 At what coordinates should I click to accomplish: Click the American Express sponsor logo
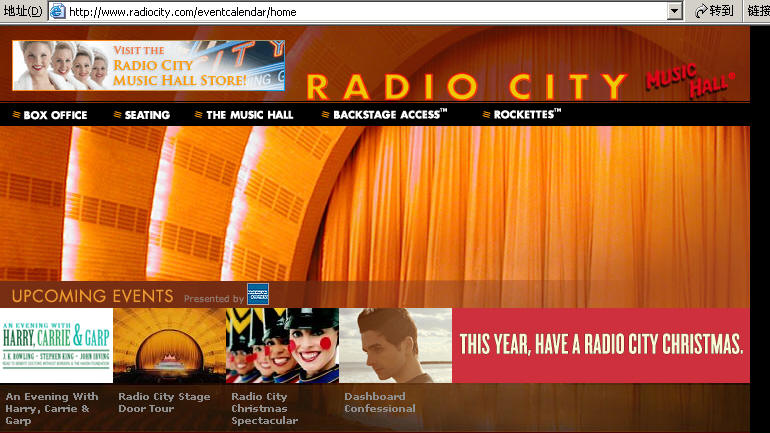click(x=258, y=294)
